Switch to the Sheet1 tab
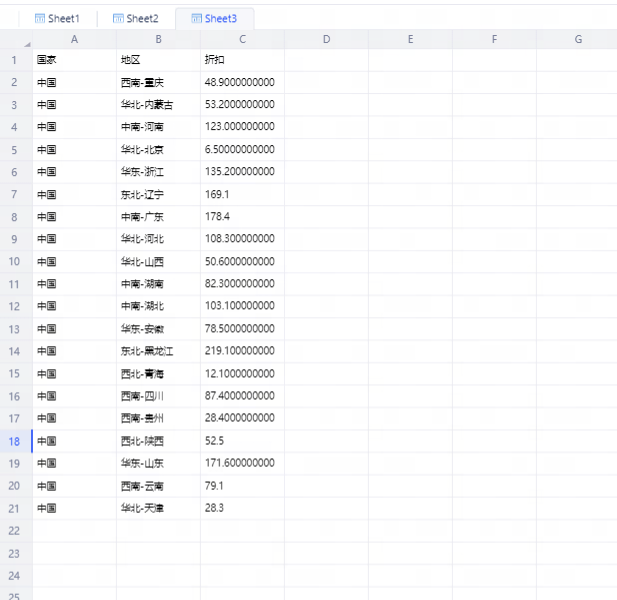Viewport: 617px width, 600px height. [63, 18]
